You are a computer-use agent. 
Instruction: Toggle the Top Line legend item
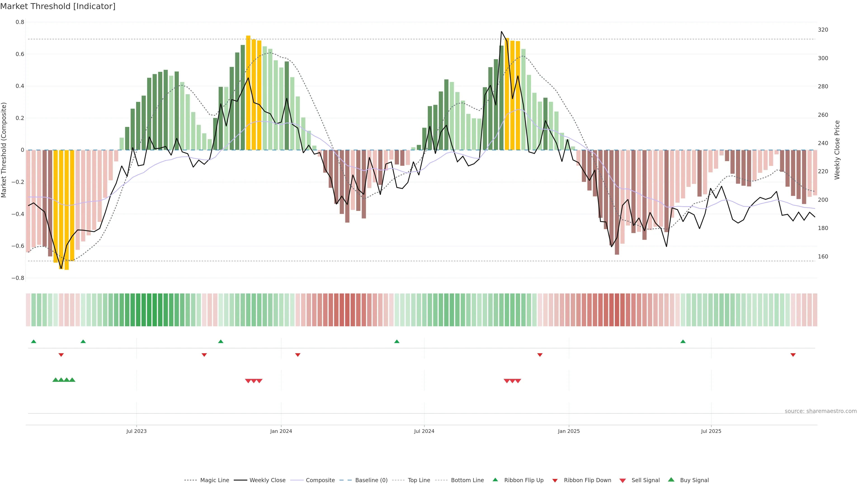click(419, 480)
